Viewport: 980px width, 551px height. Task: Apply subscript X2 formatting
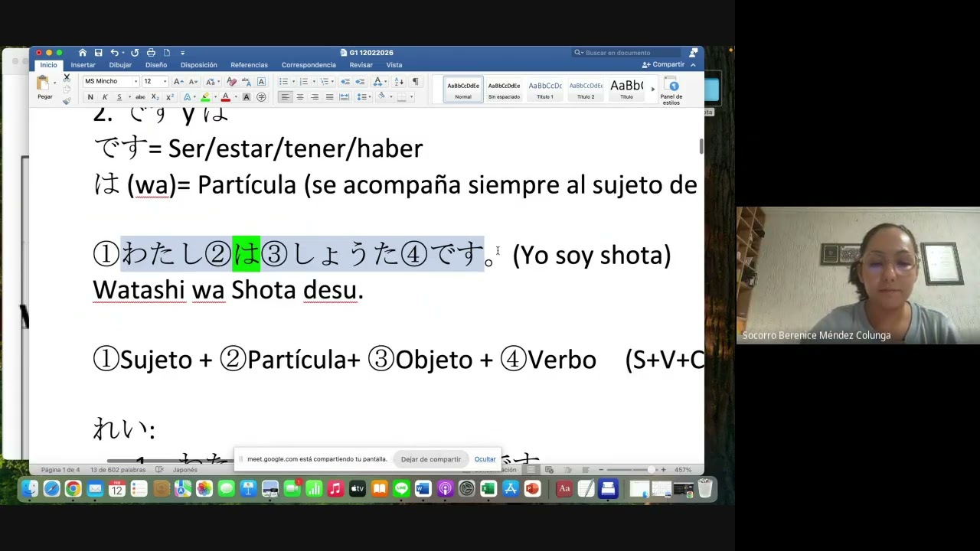155,97
